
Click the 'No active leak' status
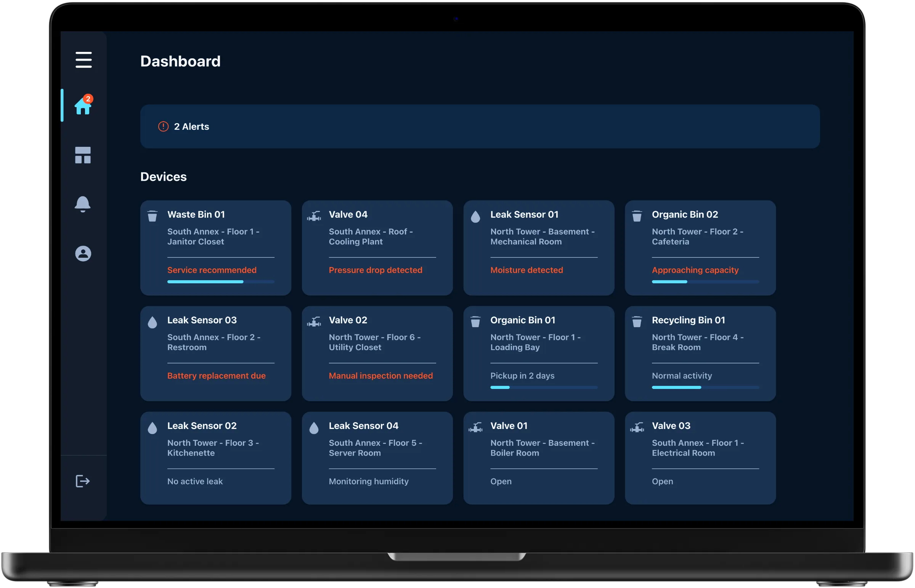195,482
